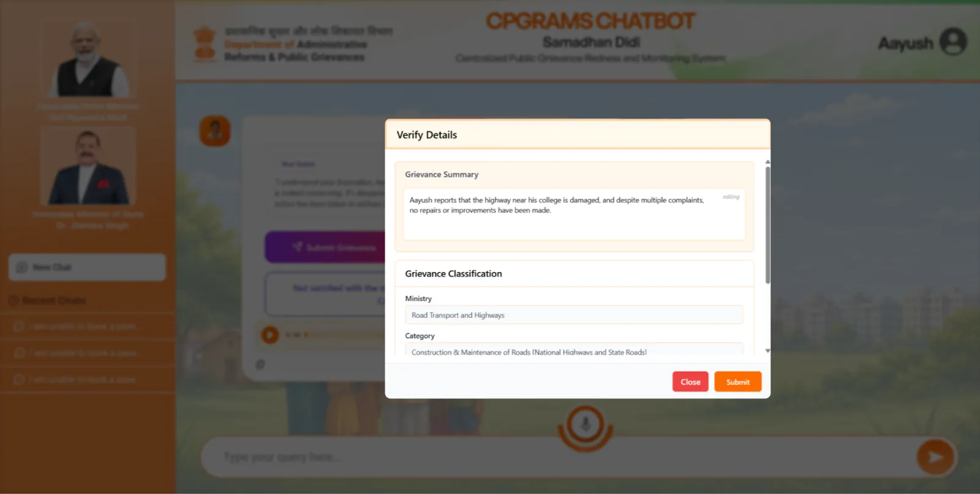Edit the Grievance Summary text box
The width and height of the screenshot is (980, 494).
pos(574,214)
